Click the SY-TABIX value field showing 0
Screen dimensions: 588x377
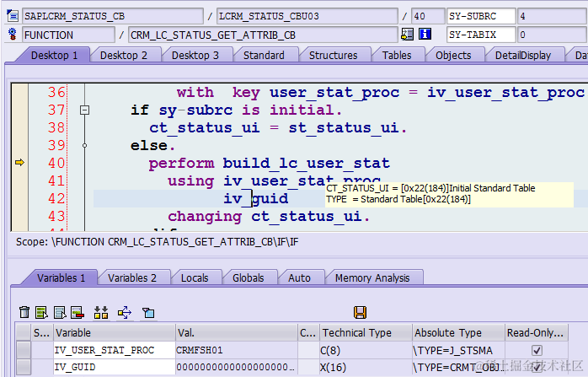click(x=553, y=35)
